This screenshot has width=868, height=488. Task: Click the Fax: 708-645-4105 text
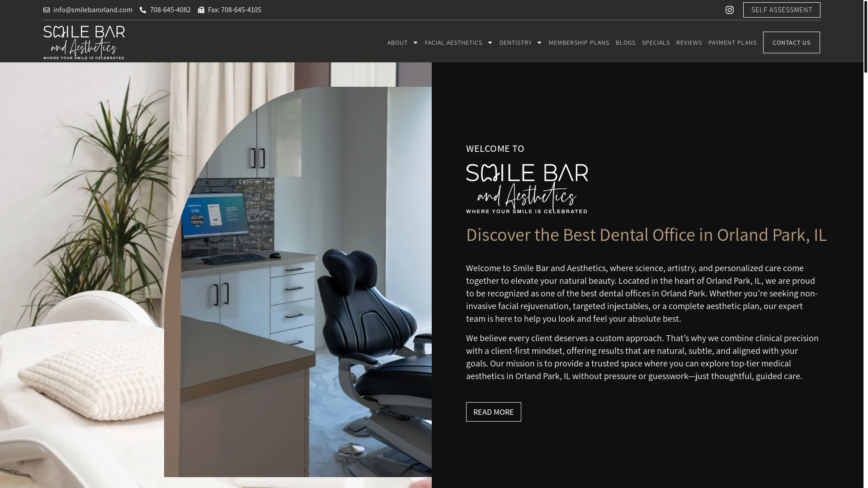(x=235, y=10)
